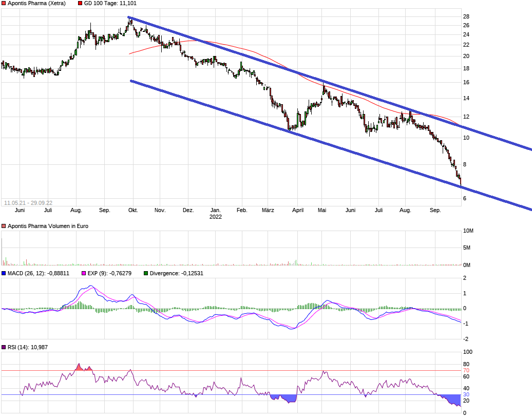Click the RSI (14) legend icon
The width and height of the screenshot is (532, 418).
click(4, 347)
